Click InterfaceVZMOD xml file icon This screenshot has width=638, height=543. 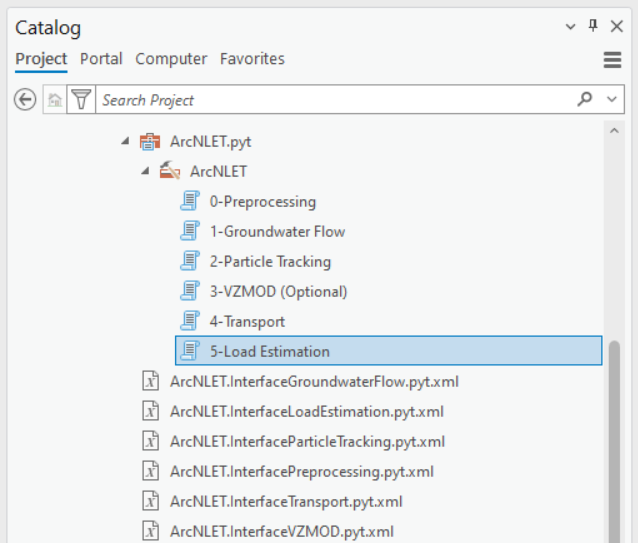[x=151, y=531]
